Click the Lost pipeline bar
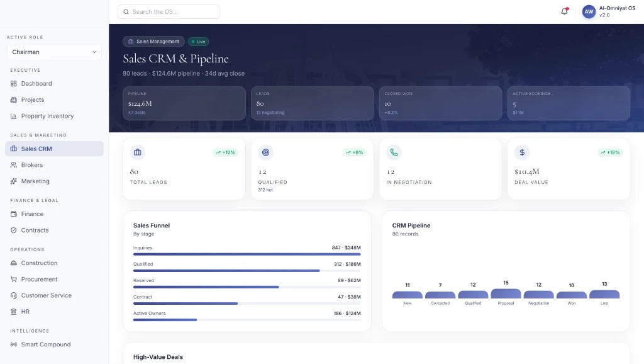The width and height of the screenshot is (644, 364). tap(604, 294)
